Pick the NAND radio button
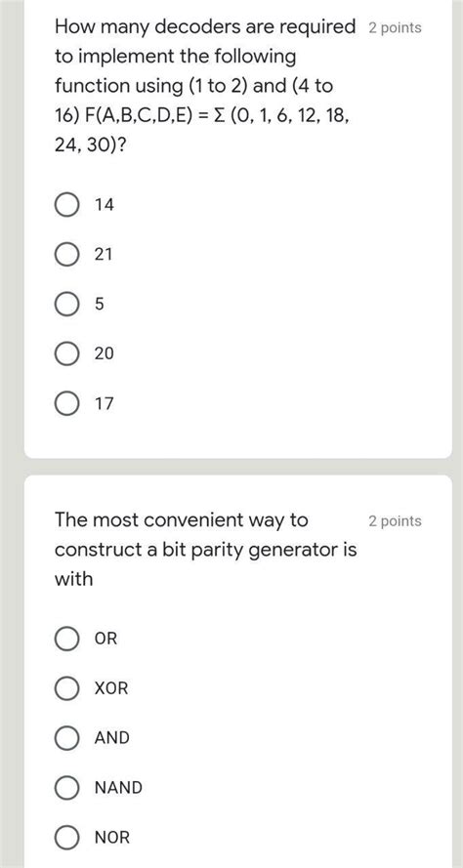This screenshot has height=868, width=463. click(x=66, y=788)
